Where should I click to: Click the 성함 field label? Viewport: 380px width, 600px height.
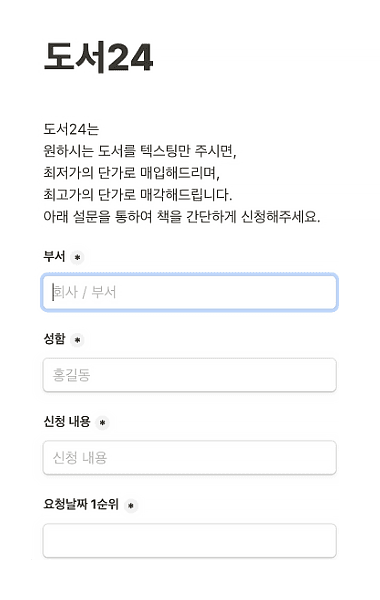(54, 339)
